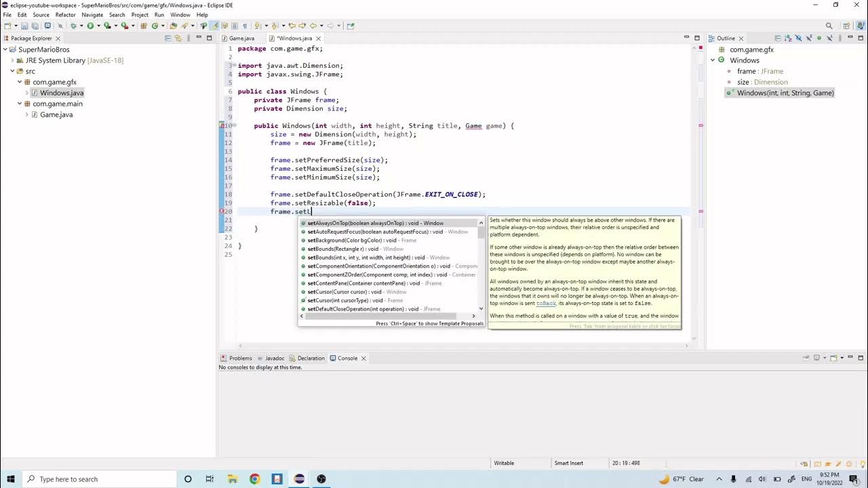Select frame field in Outline
Image resolution: width=868 pixels, height=488 pixels.
click(x=760, y=71)
